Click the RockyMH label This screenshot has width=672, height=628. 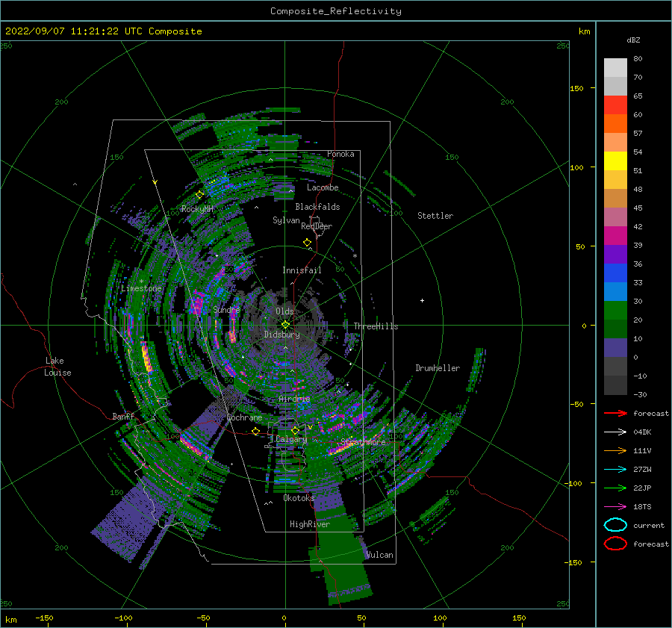point(197,209)
